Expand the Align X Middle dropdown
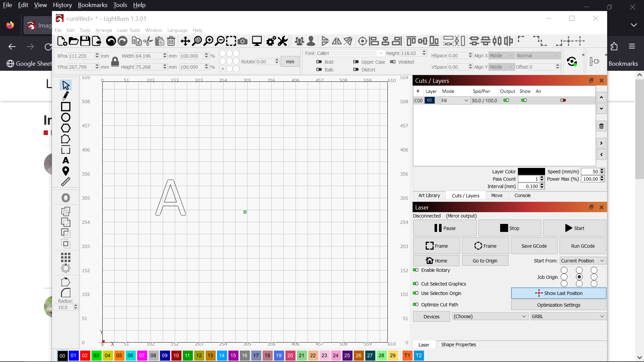 [x=511, y=56]
